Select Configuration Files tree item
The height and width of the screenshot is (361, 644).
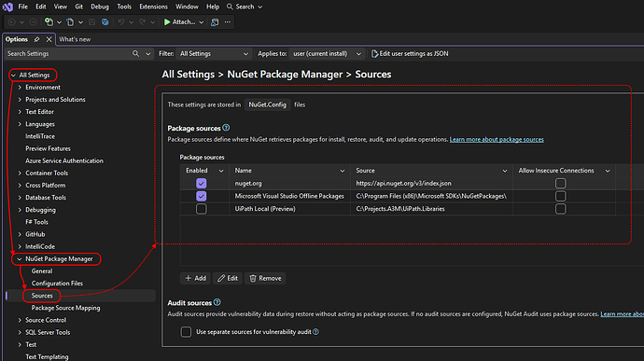coord(57,284)
